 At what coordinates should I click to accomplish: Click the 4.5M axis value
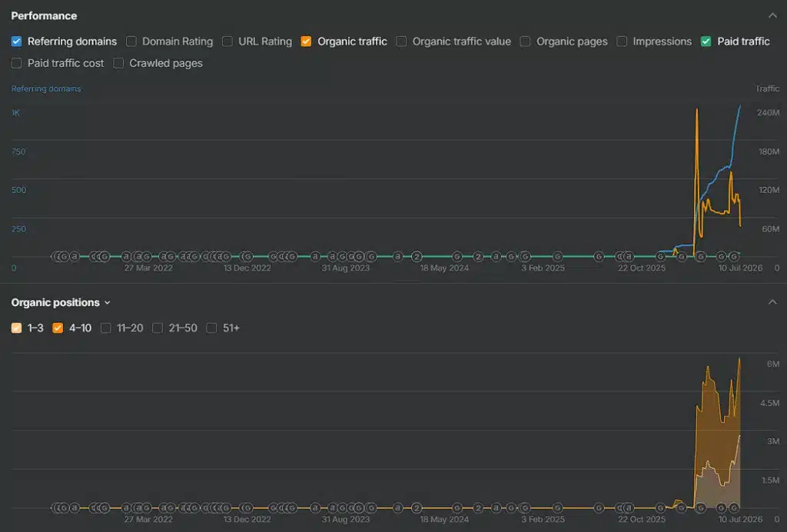(x=769, y=403)
